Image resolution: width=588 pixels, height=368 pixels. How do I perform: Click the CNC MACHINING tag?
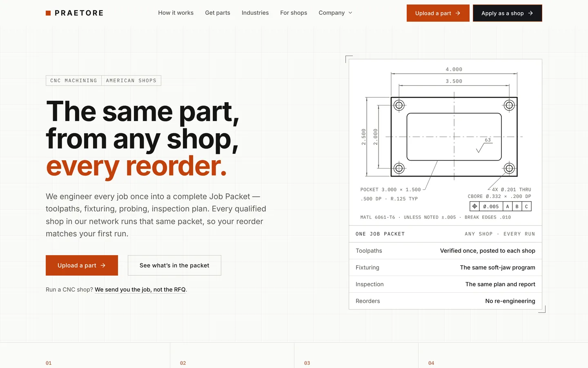pos(73,81)
